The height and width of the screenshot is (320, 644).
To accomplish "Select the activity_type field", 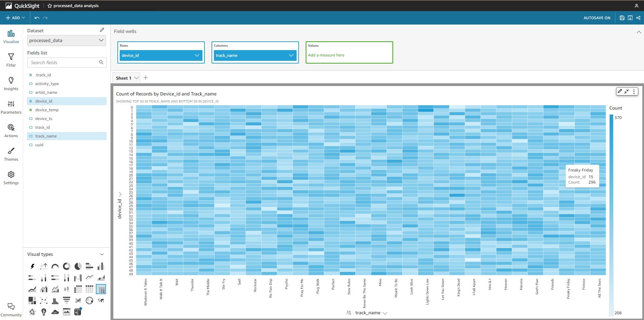I will click(67, 84).
